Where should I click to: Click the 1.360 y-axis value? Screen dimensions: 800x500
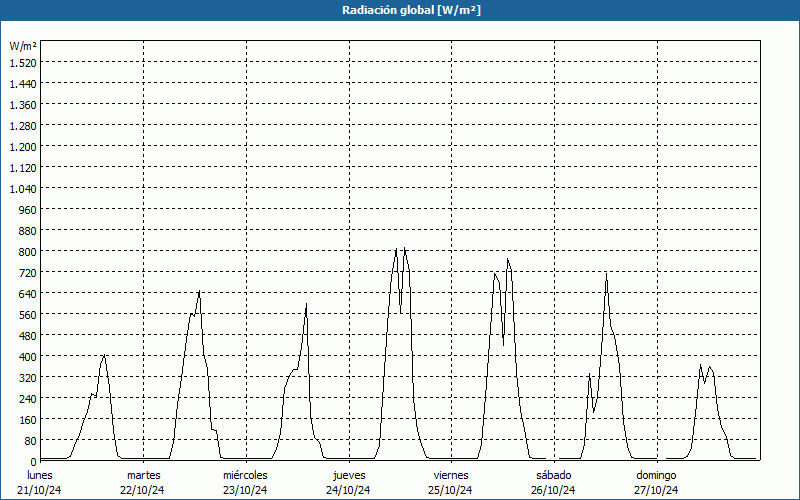pos(23,105)
